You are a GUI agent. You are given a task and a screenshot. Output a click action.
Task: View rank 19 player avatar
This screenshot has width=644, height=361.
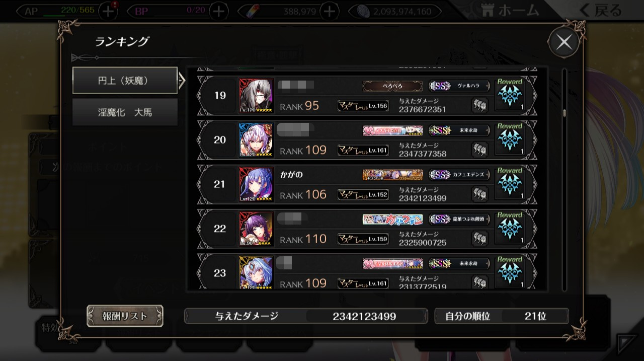256,95
